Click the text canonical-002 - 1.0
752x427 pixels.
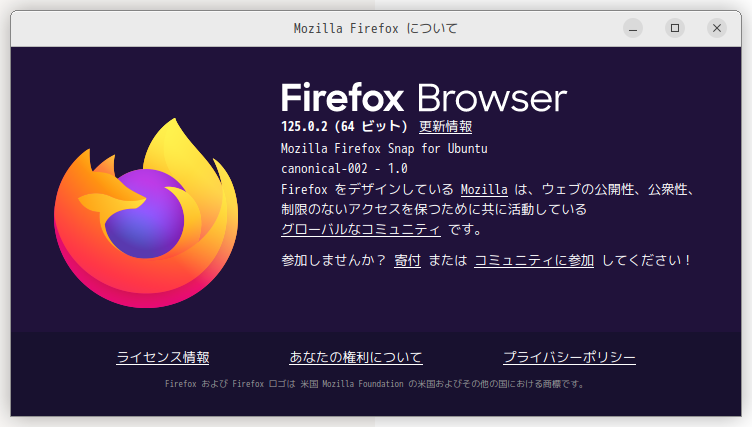tap(344, 169)
